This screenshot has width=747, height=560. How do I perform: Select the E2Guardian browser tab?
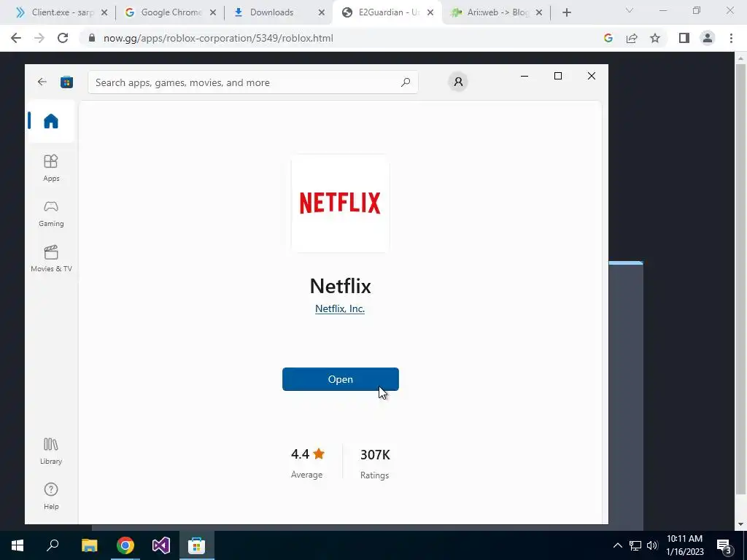[387, 12]
